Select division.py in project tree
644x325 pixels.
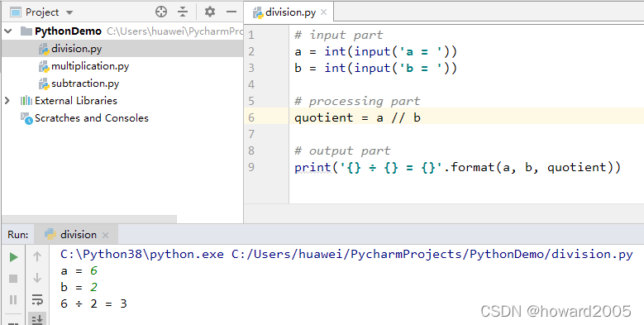[76, 49]
